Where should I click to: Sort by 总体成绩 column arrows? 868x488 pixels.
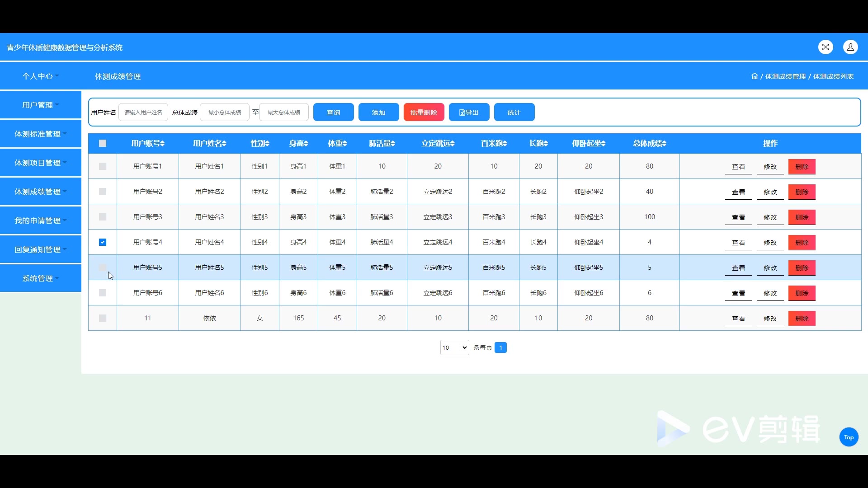click(664, 144)
